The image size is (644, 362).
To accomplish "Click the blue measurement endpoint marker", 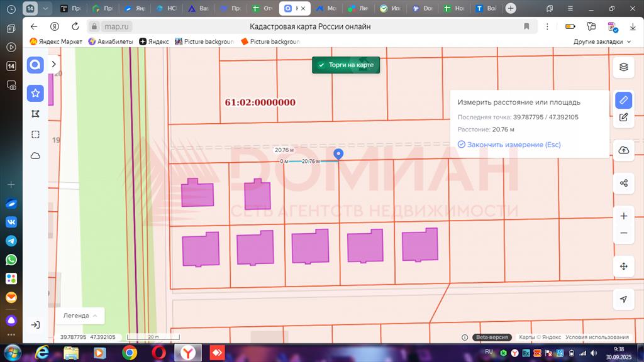I will pyautogui.click(x=338, y=154).
